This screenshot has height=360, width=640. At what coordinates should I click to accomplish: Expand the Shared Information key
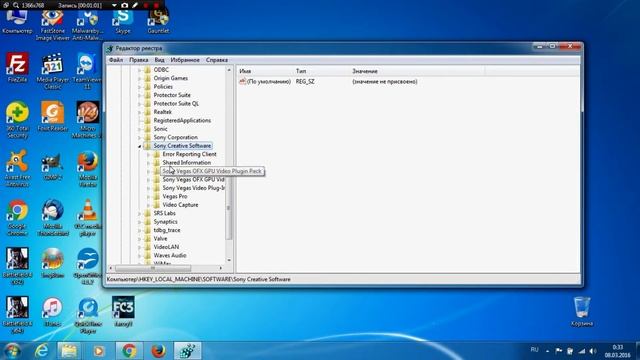pyautogui.click(x=148, y=163)
